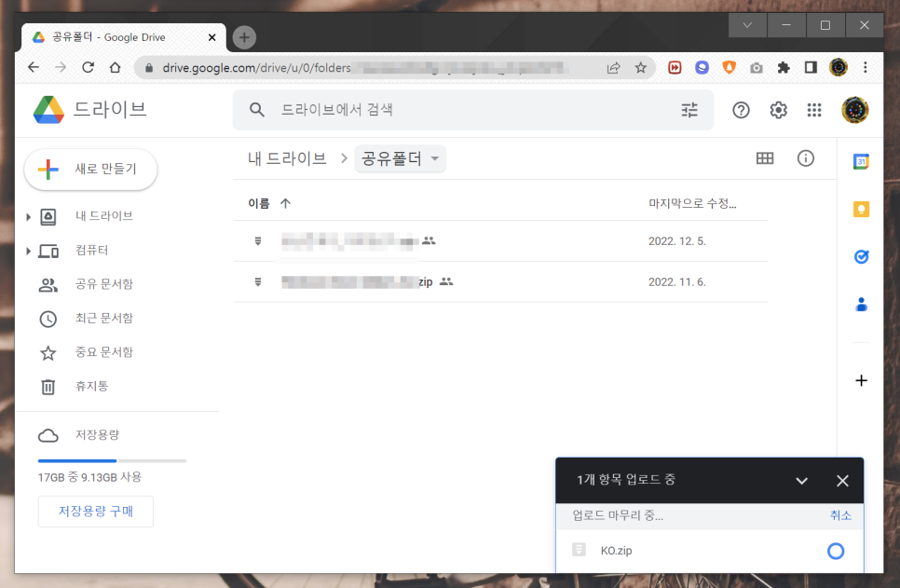Open Drive settings gear
Image resolution: width=900 pixels, height=588 pixels.
(778, 110)
